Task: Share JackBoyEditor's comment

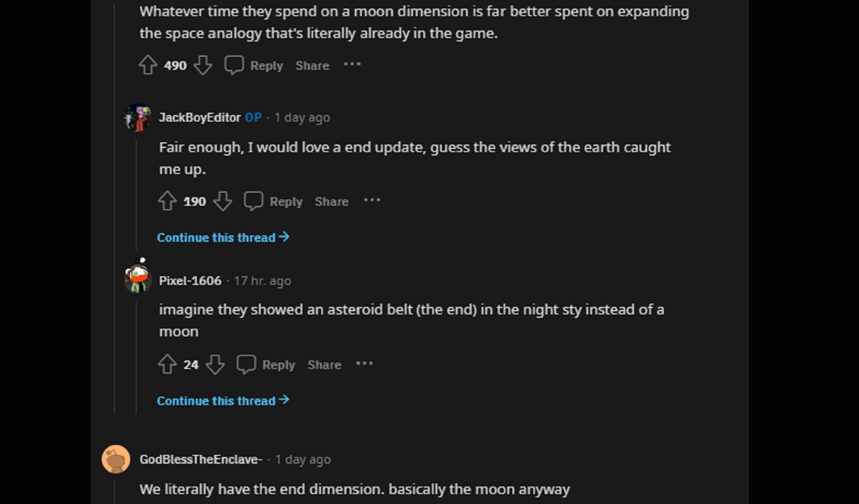Action: pos(332,202)
